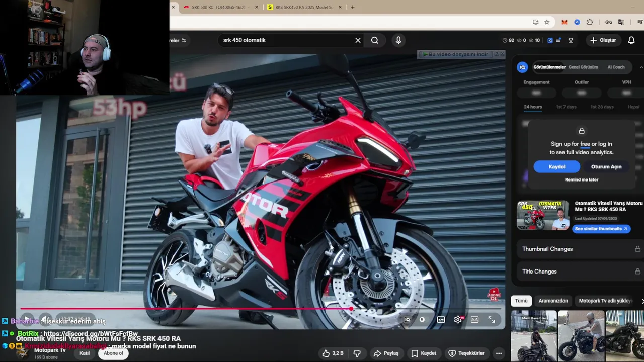
Task: Click the Oluştur create button
Action: pyautogui.click(x=603, y=40)
